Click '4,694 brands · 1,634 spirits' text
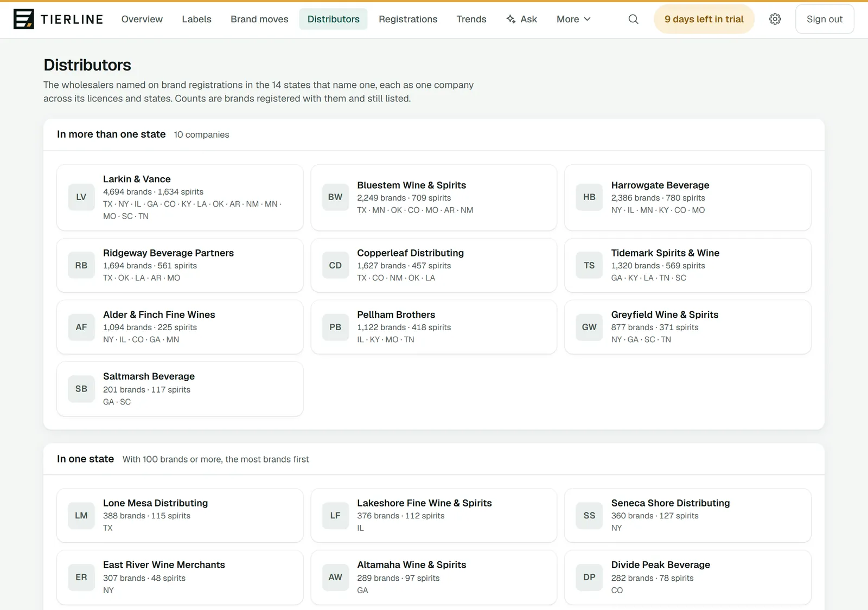This screenshot has width=868, height=610. pyautogui.click(x=153, y=192)
